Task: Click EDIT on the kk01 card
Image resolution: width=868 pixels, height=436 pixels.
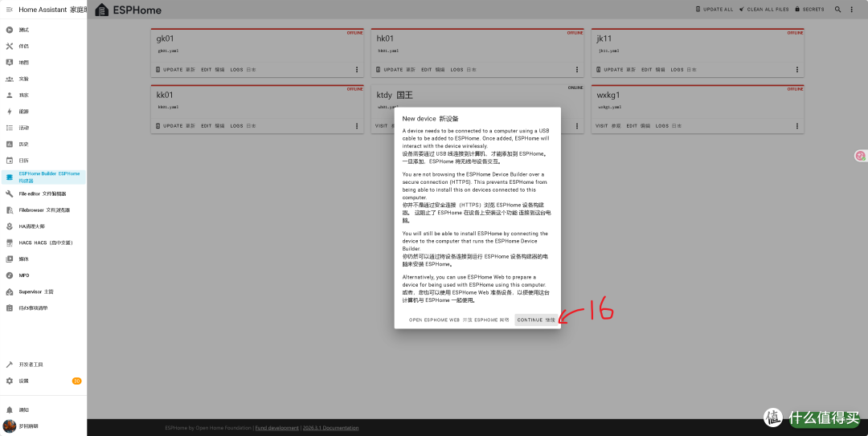Action: click(212, 126)
